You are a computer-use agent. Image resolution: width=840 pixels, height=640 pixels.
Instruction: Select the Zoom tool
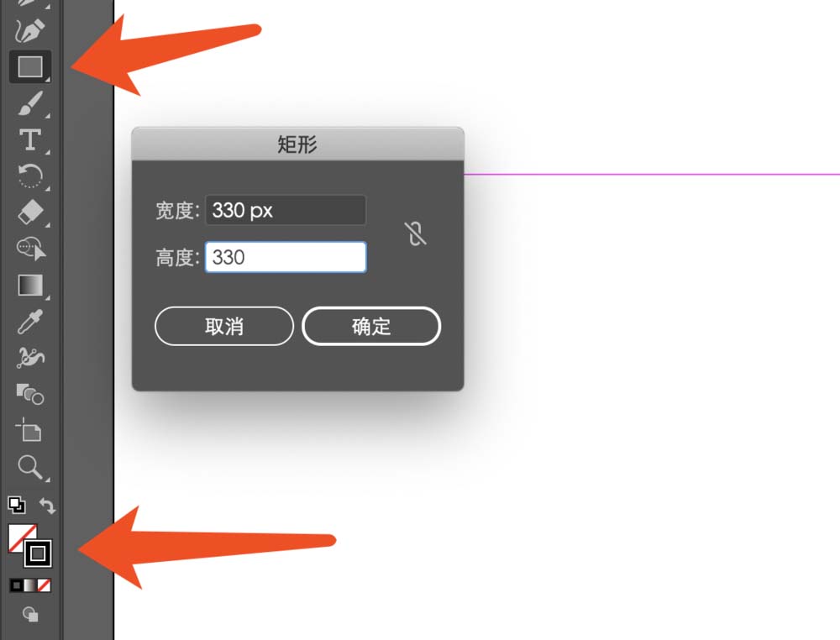[x=29, y=466]
